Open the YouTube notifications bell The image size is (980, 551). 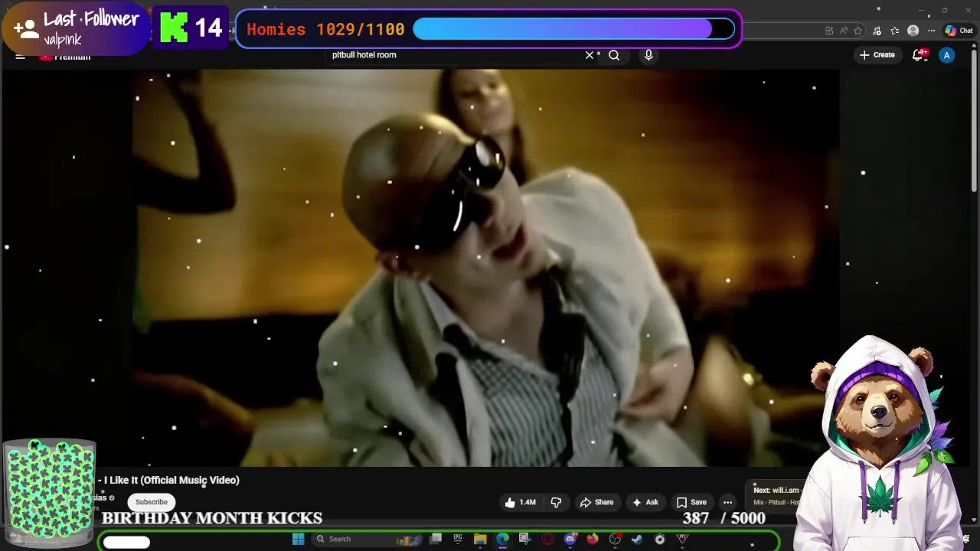point(919,55)
